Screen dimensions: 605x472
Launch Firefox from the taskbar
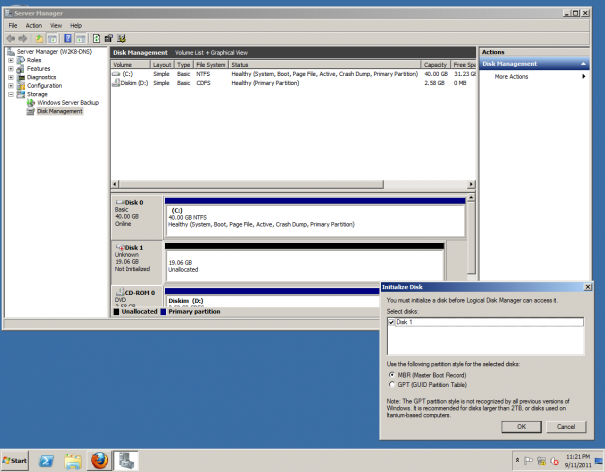tap(99, 461)
